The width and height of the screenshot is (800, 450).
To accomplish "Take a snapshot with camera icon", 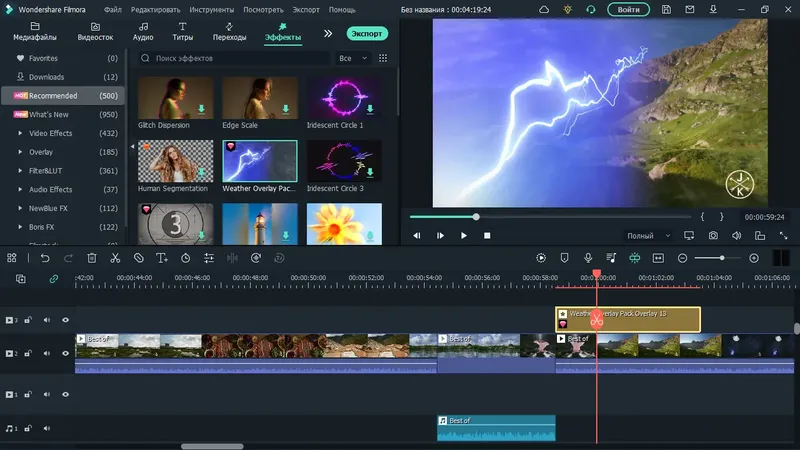I will tap(713, 236).
